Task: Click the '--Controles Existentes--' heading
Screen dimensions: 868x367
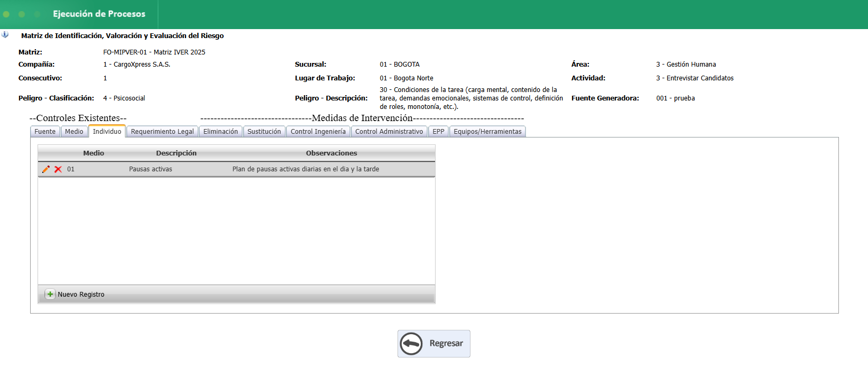Action: (78, 118)
